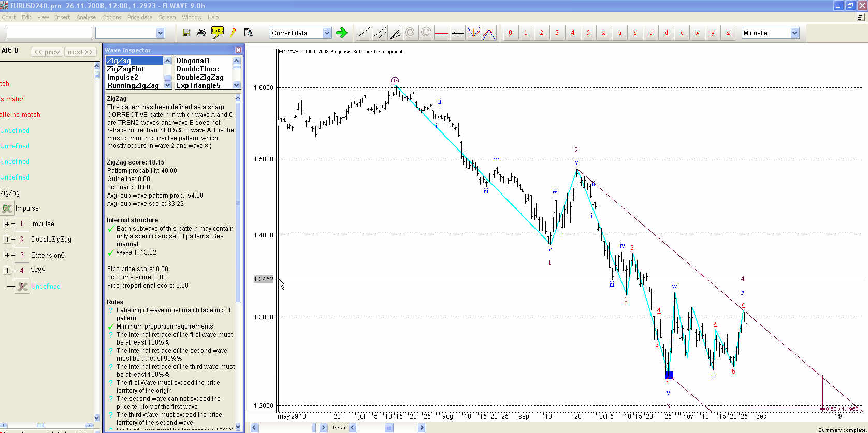Screen dimensions: 868x433
Task: Close the Wave Inspector panel
Action: (x=238, y=50)
